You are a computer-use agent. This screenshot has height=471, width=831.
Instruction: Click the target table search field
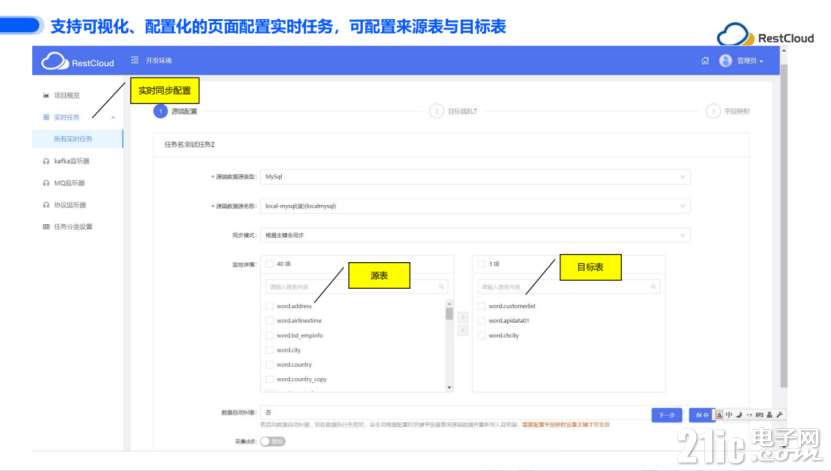pos(569,287)
